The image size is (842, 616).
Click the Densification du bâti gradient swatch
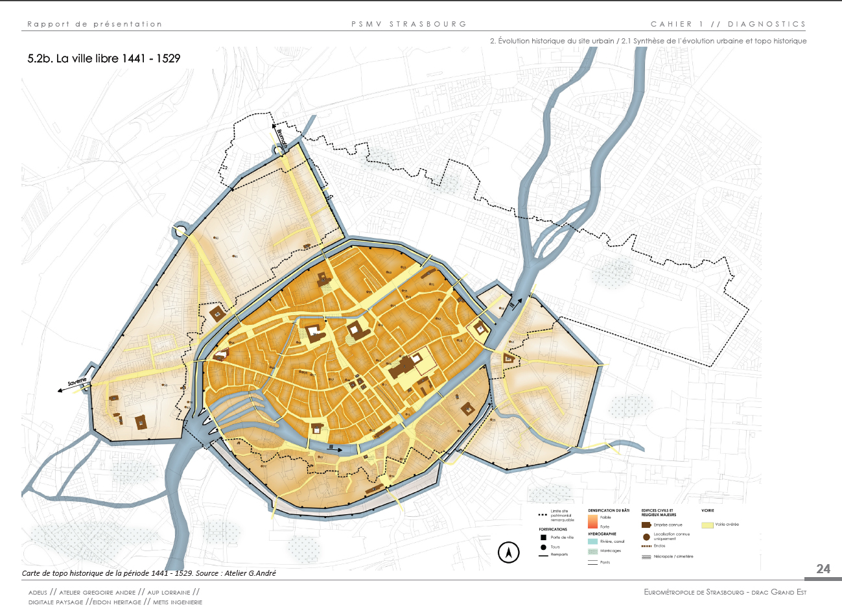(592, 521)
